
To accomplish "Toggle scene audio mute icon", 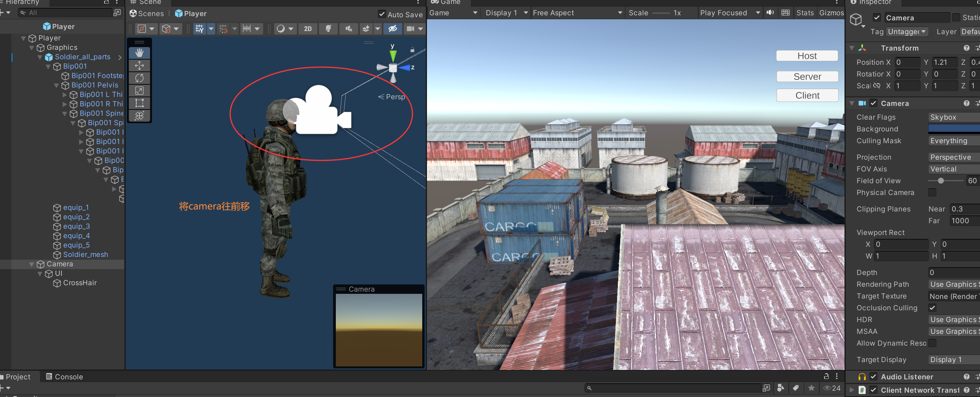I will [349, 29].
